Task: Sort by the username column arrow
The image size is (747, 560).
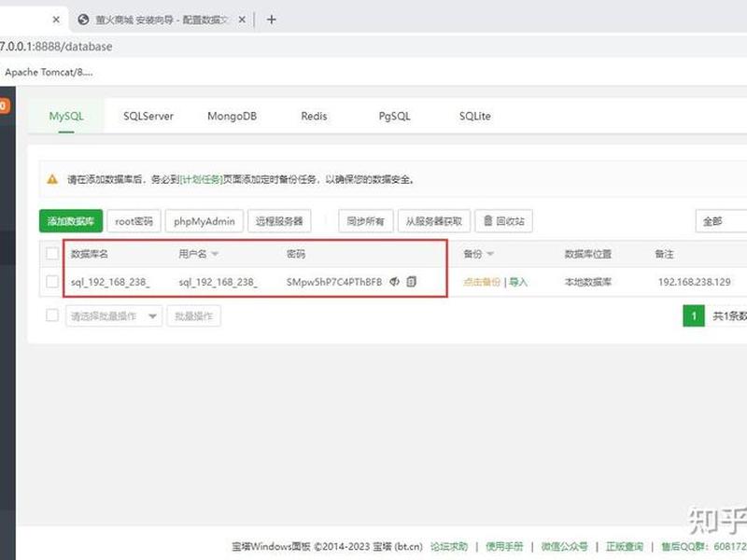Action: tap(215, 254)
